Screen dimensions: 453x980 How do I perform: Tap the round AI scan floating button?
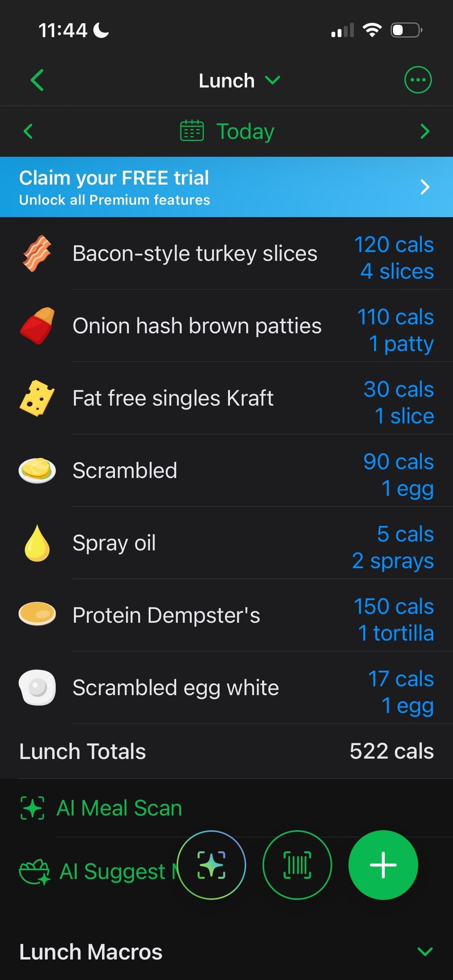(x=211, y=865)
